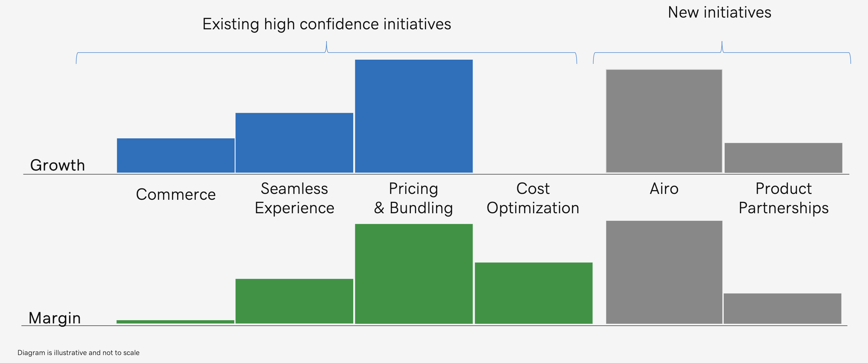Image resolution: width=868 pixels, height=363 pixels.
Task: Select the "Airo" category label
Action: click(x=664, y=189)
